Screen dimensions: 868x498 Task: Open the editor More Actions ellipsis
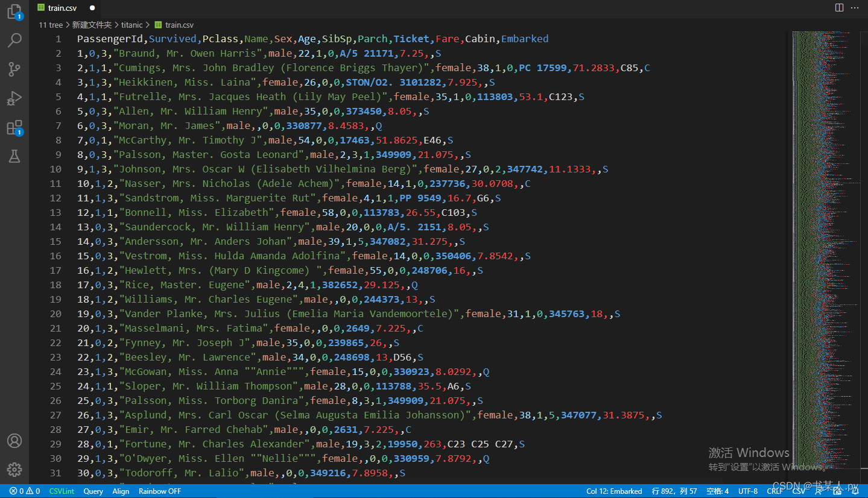[855, 8]
